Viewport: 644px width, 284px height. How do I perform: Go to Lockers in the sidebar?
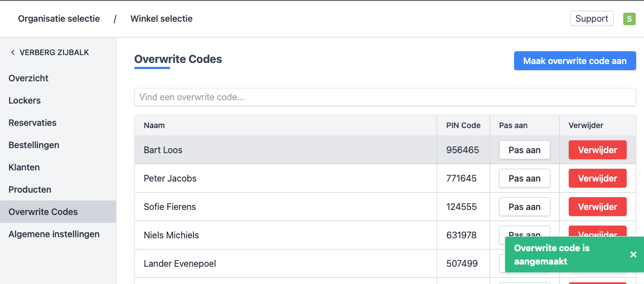click(x=25, y=100)
